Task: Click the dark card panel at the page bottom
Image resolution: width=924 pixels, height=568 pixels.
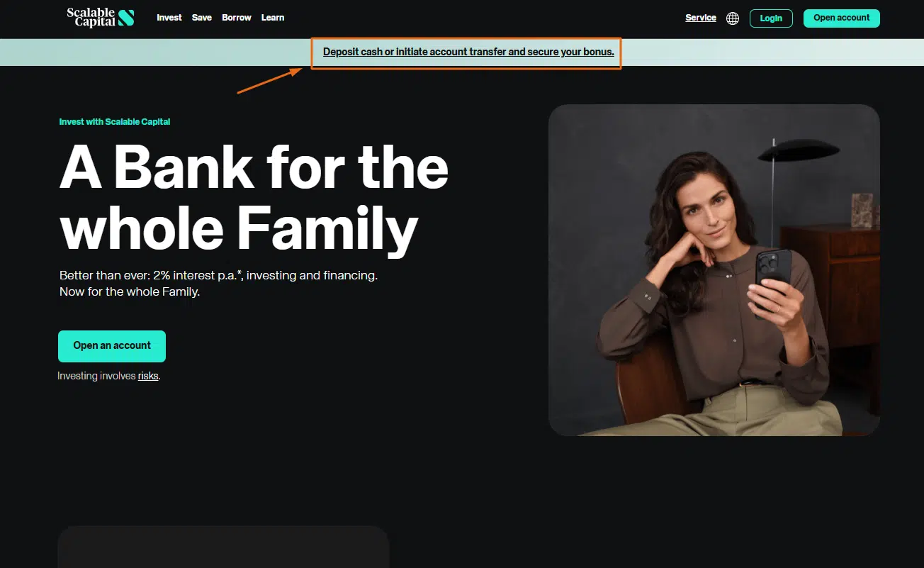Action: 223,547
